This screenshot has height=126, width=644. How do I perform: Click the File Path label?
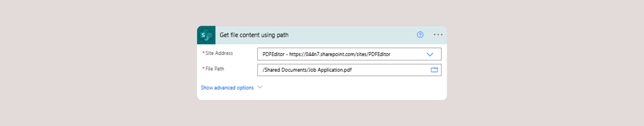(x=214, y=69)
